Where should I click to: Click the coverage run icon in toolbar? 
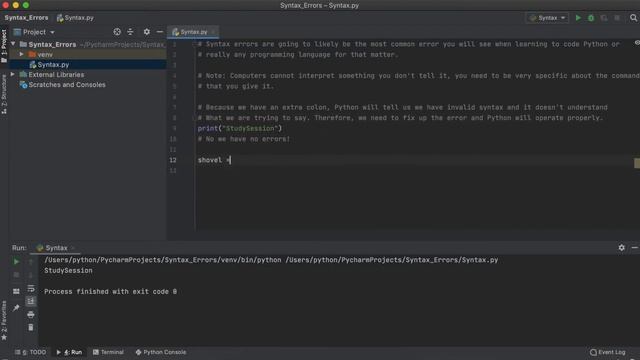pyautogui.click(x=604, y=18)
